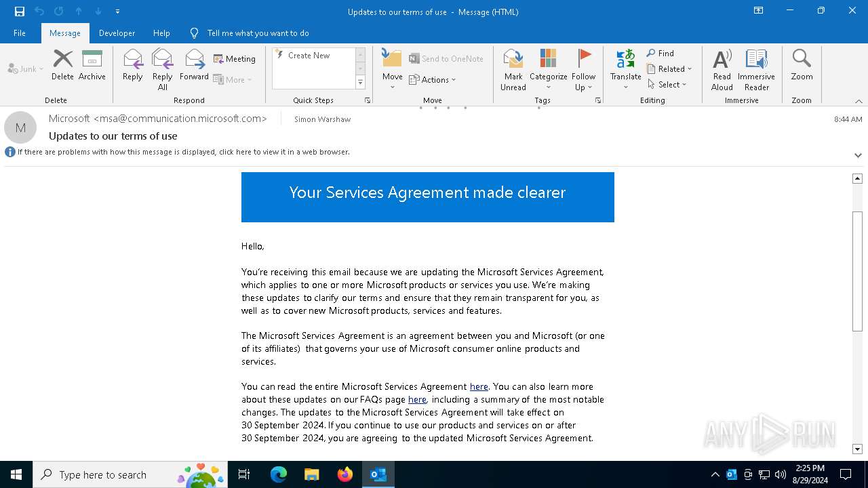Open the Categorize menu
The image size is (868, 488).
click(x=548, y=70)
